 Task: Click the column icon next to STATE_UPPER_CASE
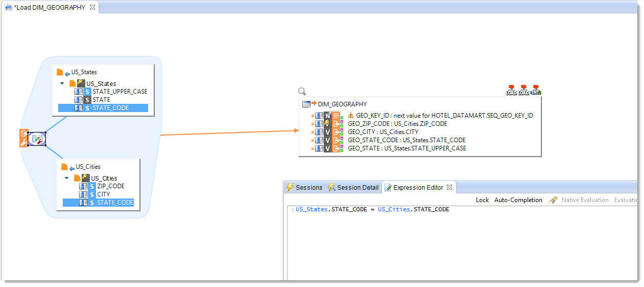79,92
